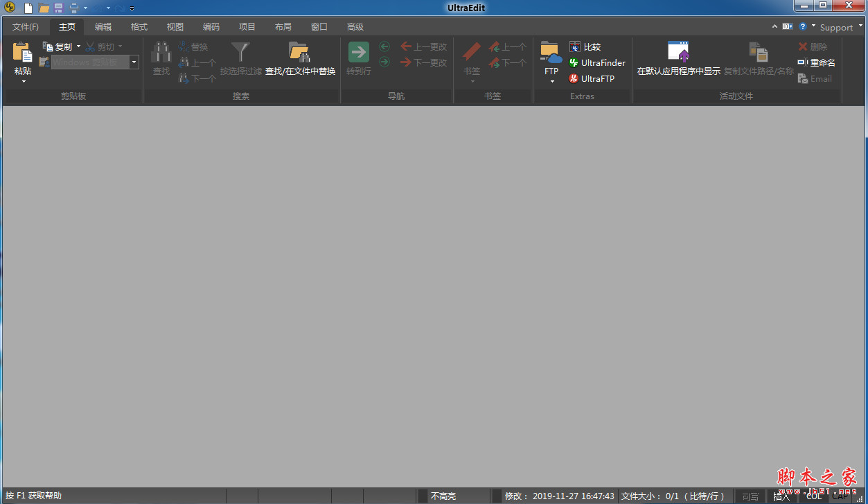868x504 pixels.
Task: Switch to the Layout (布局) tab
Action: point(283,27)
